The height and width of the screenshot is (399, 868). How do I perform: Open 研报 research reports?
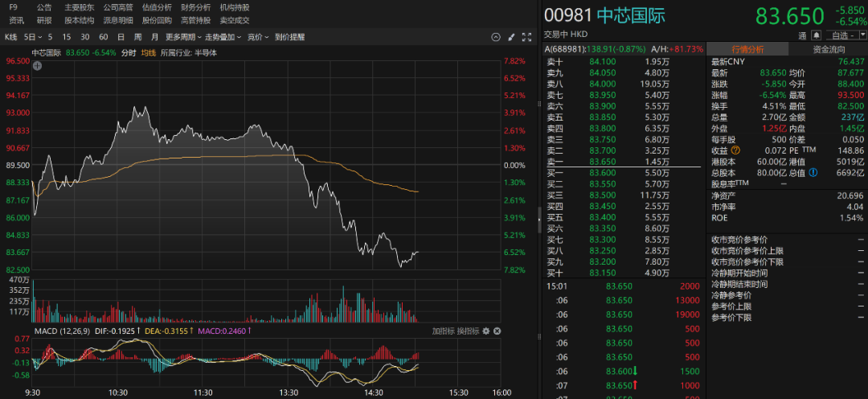pos(44,20)
